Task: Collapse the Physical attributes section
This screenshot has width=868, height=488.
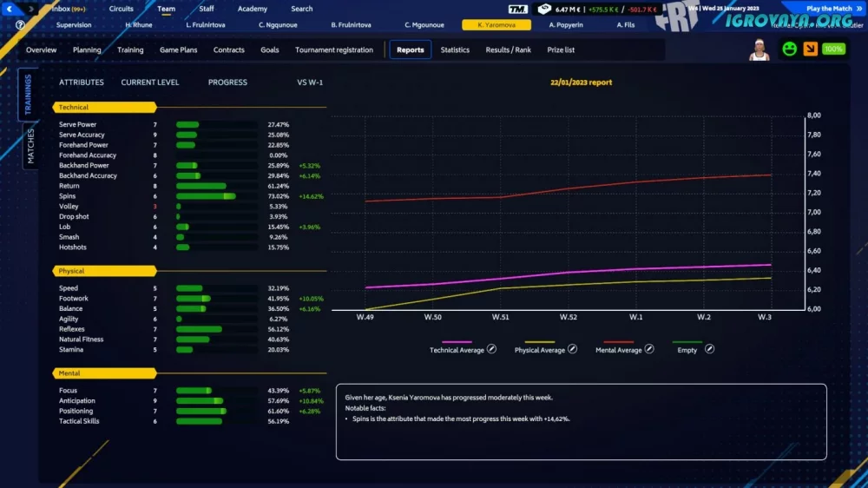Action: pyautogui.click(x=104, y=271)
